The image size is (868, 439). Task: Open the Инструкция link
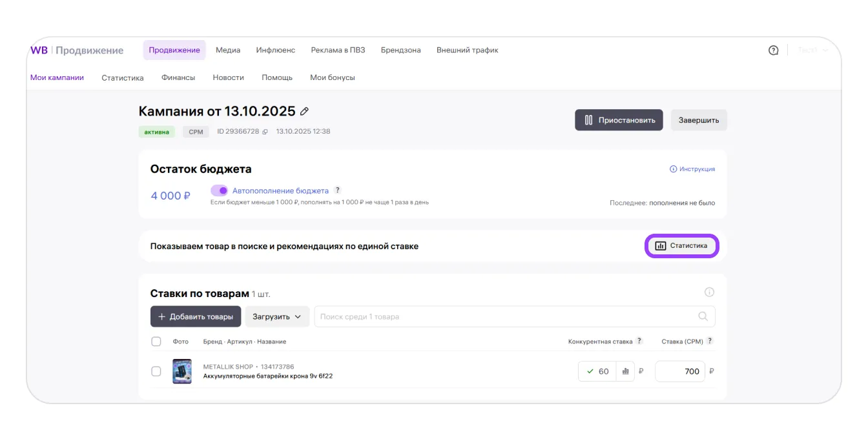692,169
